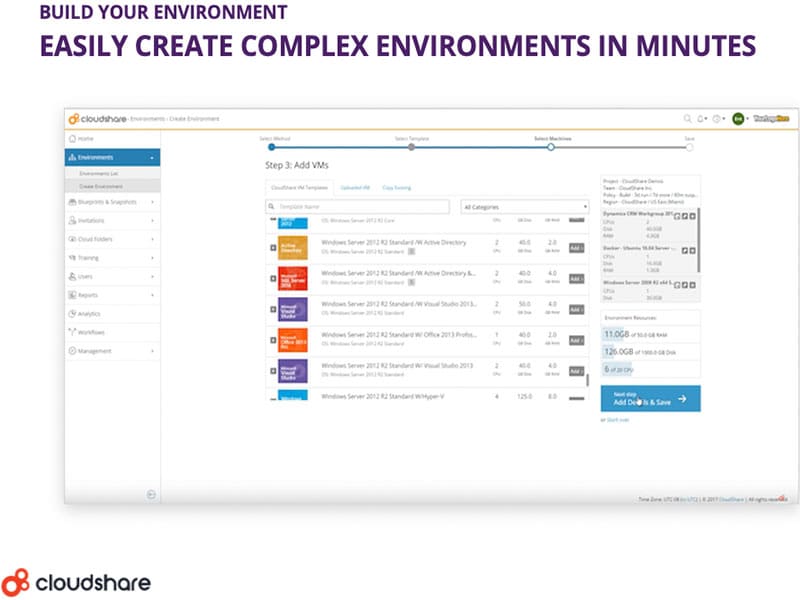This screenshot has height=600, width=800.
Task: Click the Select Method wizard step marker
Action: 271,147
